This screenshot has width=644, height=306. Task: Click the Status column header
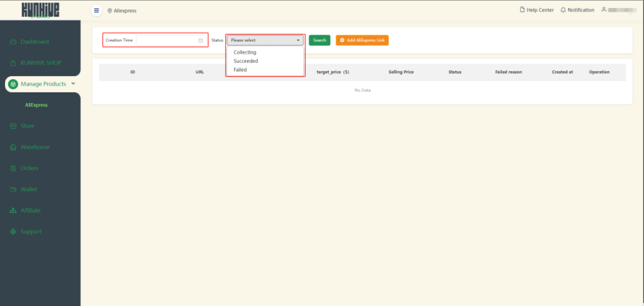click(x=455, y=72)
